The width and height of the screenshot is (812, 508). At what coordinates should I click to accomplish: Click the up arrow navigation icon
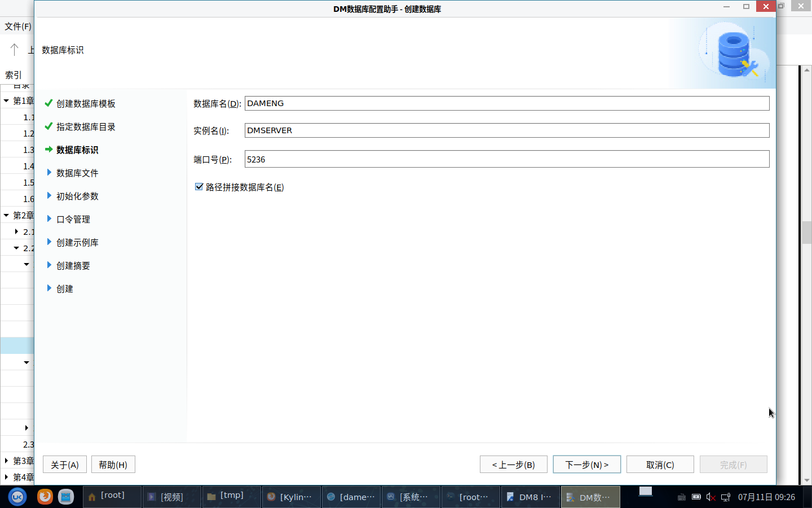[15, 50]
